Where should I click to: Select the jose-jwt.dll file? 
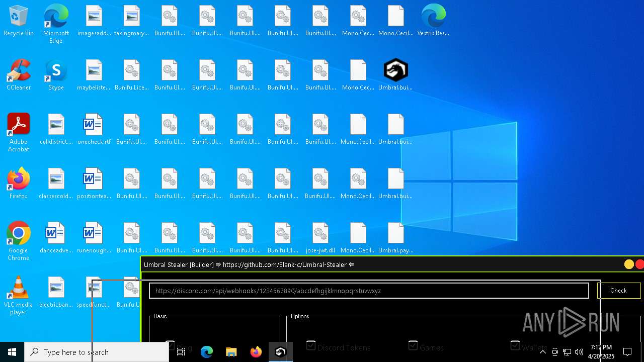pos(320,238)
